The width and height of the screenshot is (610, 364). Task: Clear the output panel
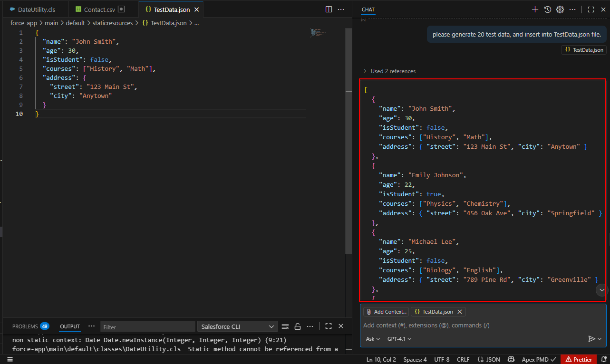pyautogui.click(x=285, y=326)
